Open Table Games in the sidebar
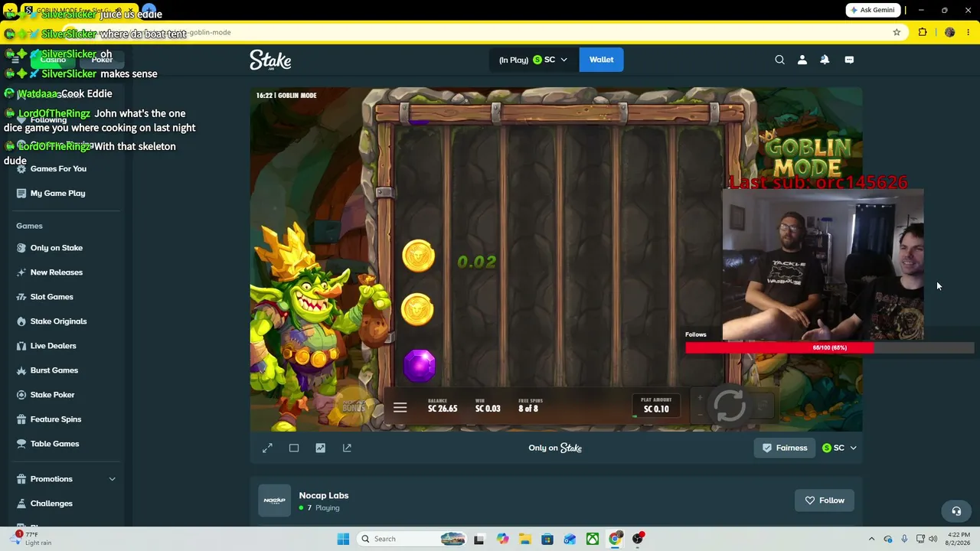This screenshot has height=551, width=980. click(x=54, y=444)
